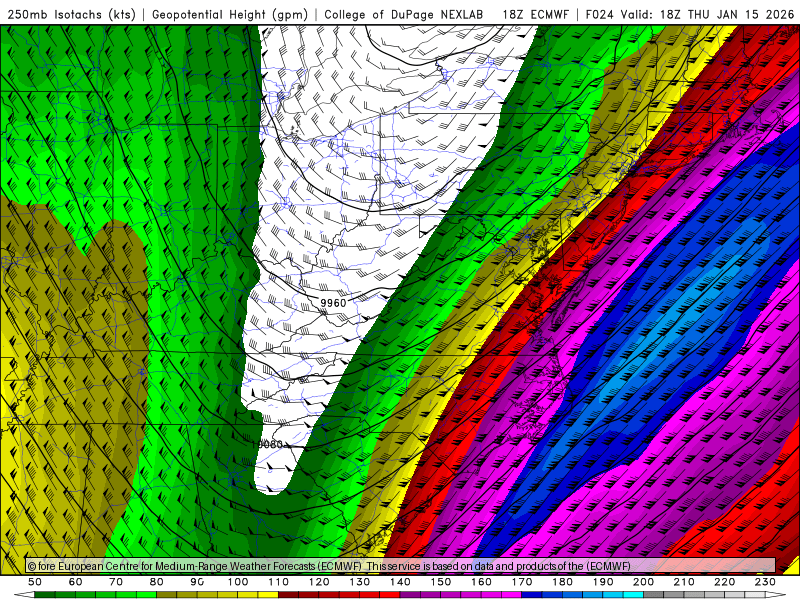The image size is (800, 600).
Task: Click the 10080 height contour label
Action: click(x=267, y=444)
